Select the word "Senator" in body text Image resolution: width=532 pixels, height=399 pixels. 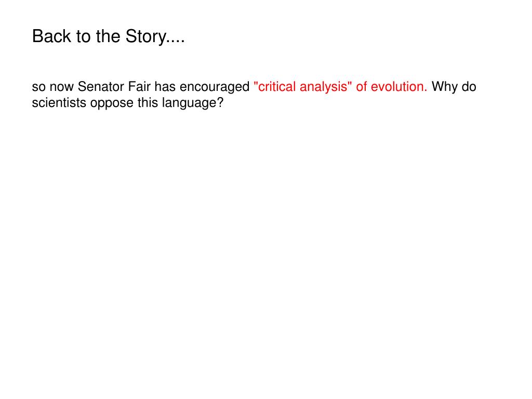101,87
